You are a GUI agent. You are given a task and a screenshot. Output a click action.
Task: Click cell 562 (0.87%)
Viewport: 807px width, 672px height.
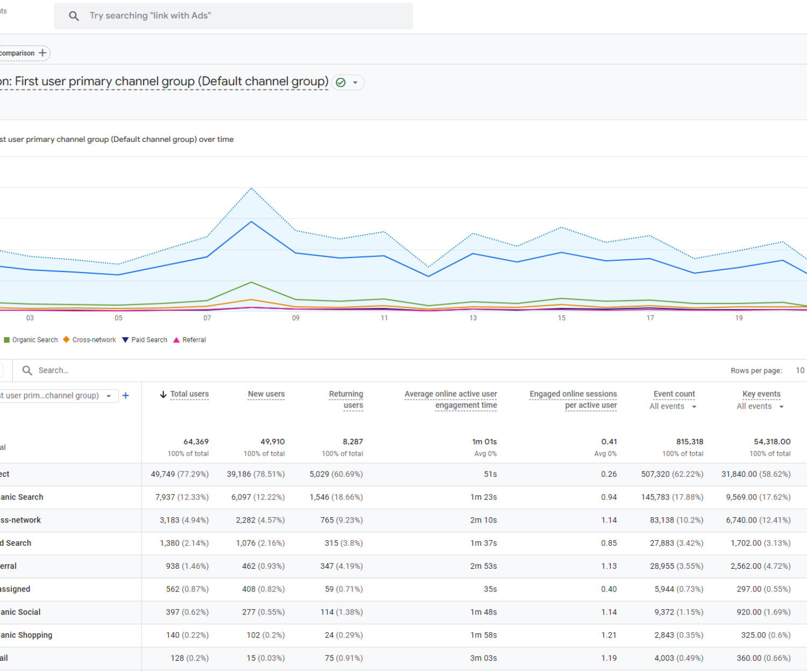point(187,589)
